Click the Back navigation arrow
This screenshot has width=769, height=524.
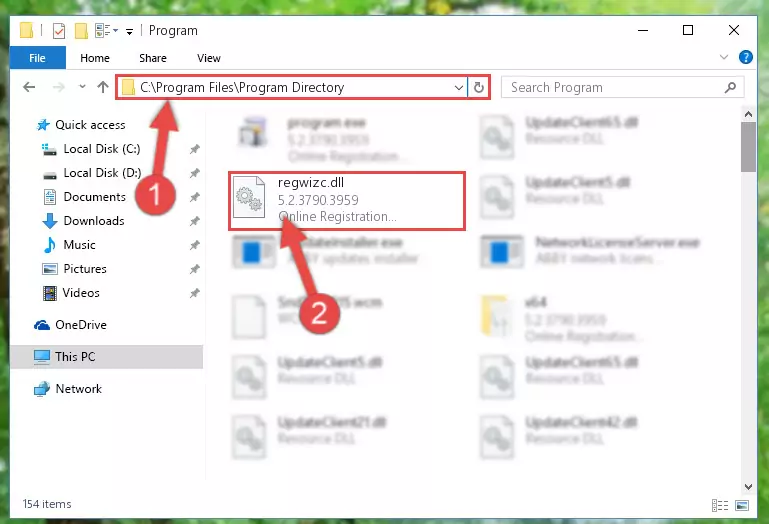coord(29,87)
